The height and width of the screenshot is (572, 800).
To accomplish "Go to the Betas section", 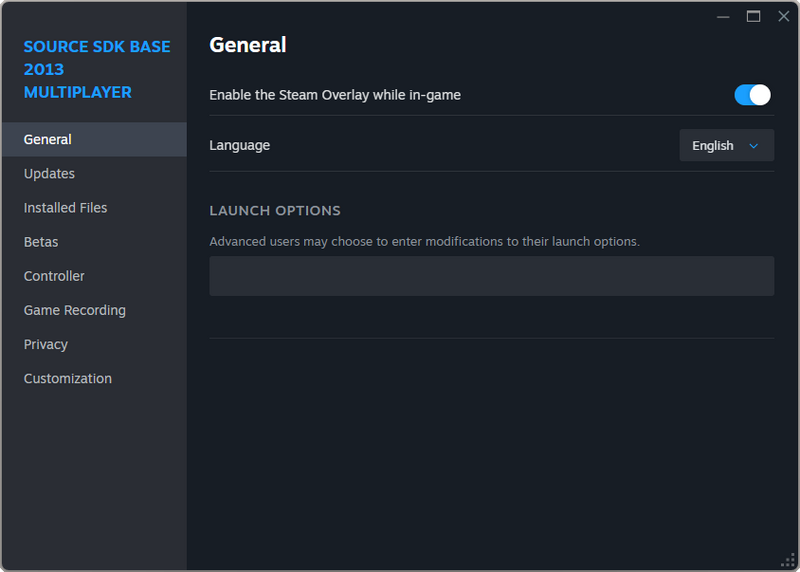I will click(94, 242).
